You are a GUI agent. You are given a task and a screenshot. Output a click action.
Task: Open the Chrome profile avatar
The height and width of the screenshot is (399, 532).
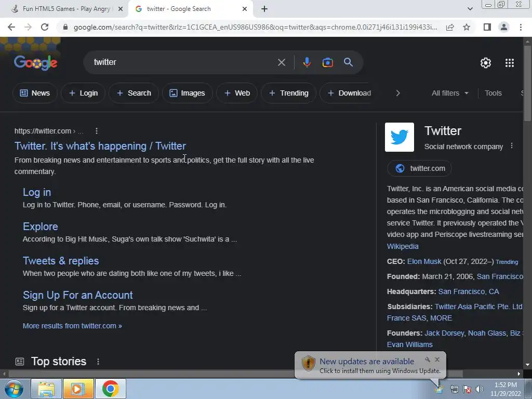click(504, 27)
